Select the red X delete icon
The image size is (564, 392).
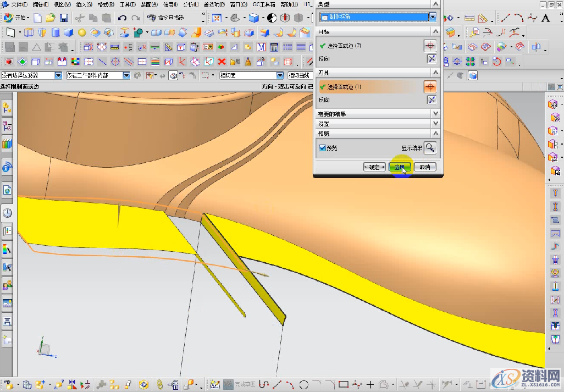222,62
